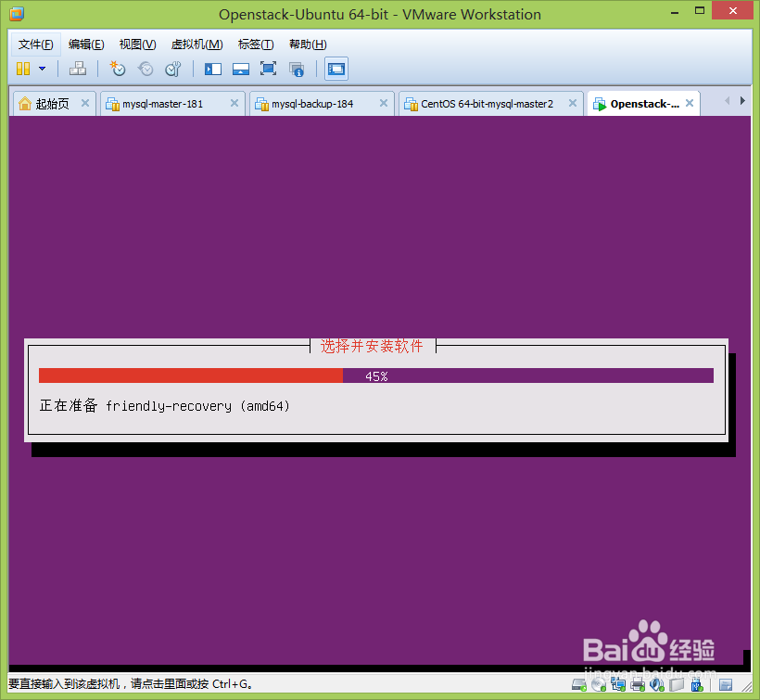The width and height of the screenshot is (760, 700).
Task: Close the CentOS 64-bit-mysql-master2 tab
Action: point(572,103)
